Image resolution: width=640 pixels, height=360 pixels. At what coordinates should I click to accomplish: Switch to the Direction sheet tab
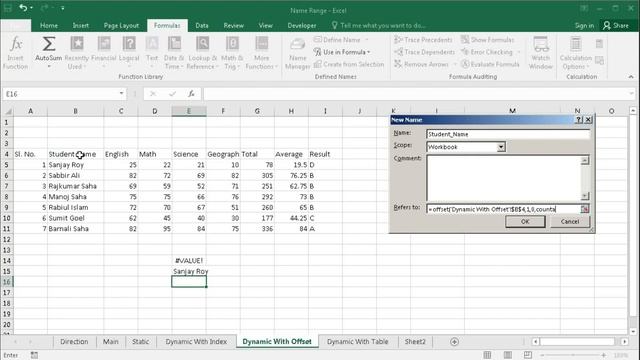(x=74, y=342)
